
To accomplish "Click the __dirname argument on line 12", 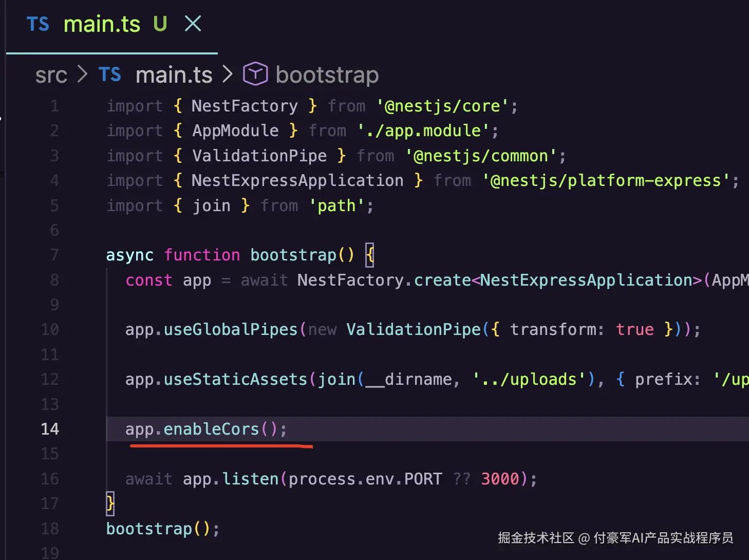I will [409, 379].
